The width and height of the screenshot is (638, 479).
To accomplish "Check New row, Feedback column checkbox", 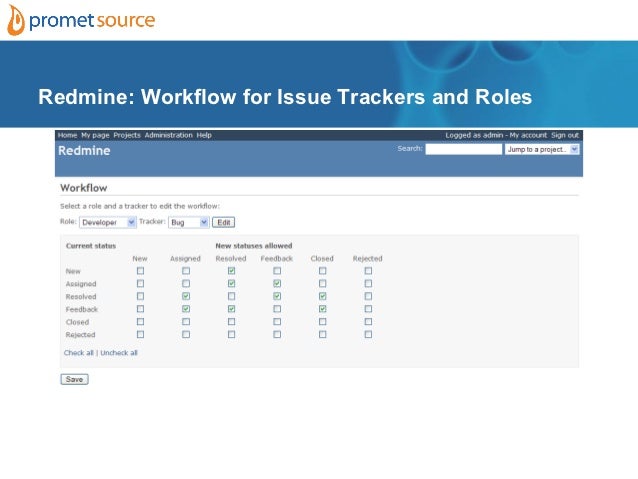I will [x=277, y=271].
